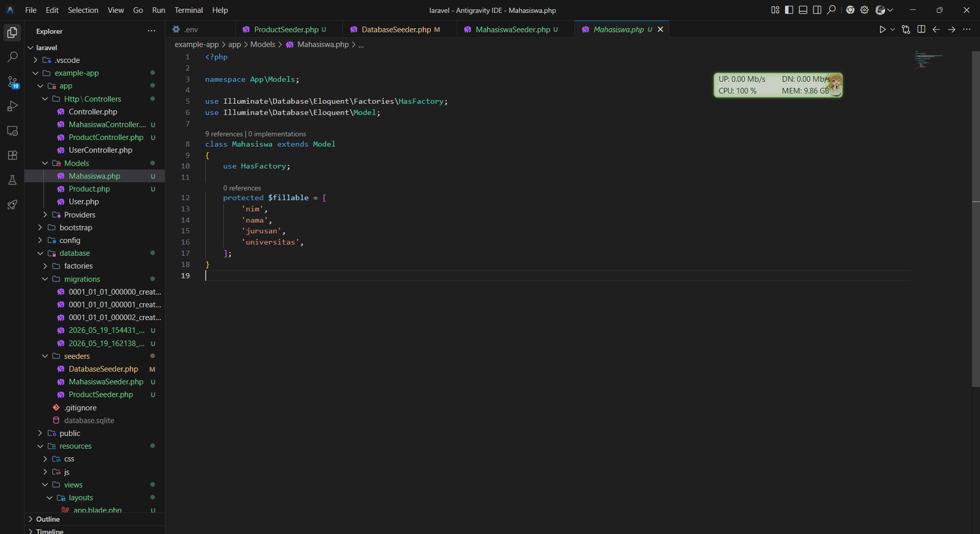Open the Search view in activity bar
Image resolution: width=980 pixels, height=534 pixels.
12,57
